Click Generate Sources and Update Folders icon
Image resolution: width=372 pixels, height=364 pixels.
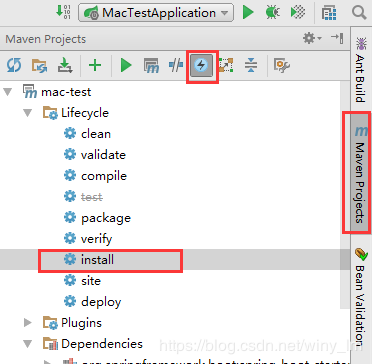point(39,65)
